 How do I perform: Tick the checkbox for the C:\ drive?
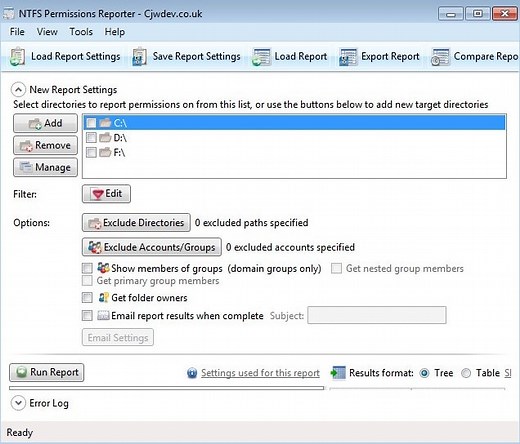point(91,123)
